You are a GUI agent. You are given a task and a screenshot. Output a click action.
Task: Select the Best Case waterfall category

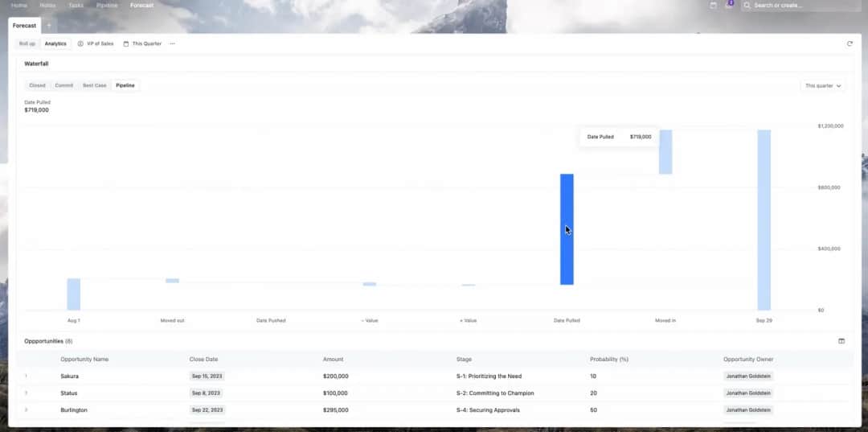pyautogui.click(x=95, y=85)
